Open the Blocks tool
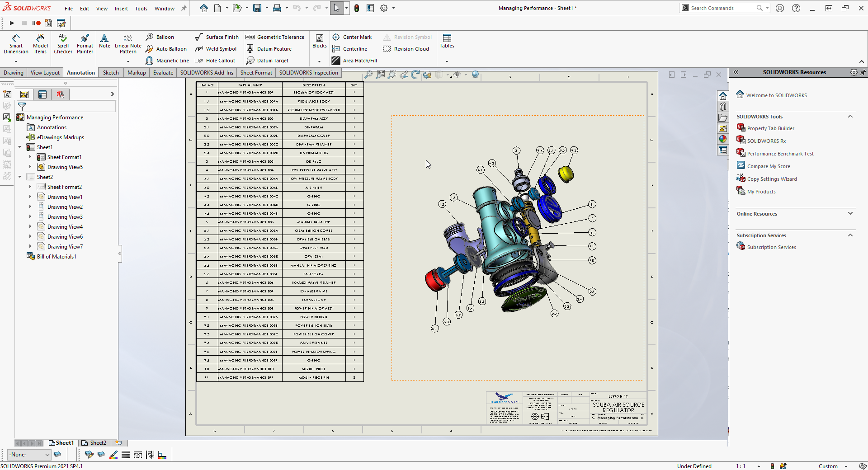Viewport: 868px width, 470px height. [319, 41]
